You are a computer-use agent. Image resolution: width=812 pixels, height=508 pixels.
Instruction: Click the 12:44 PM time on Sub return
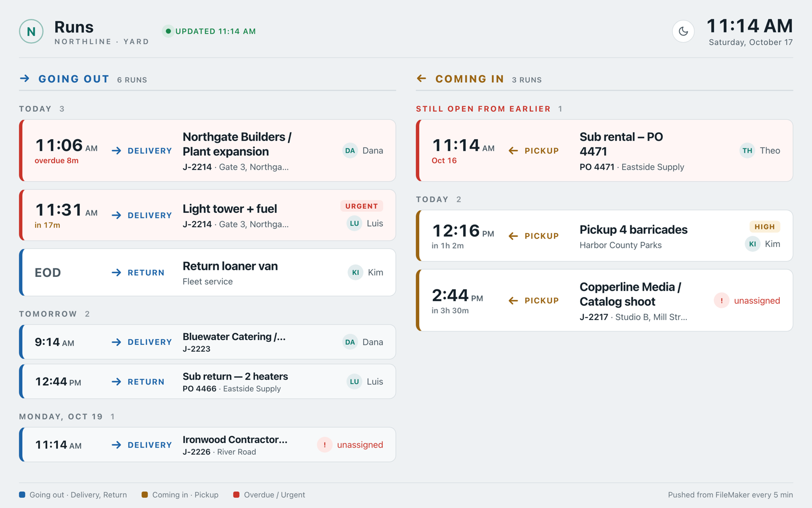click(x=58, y=382)
